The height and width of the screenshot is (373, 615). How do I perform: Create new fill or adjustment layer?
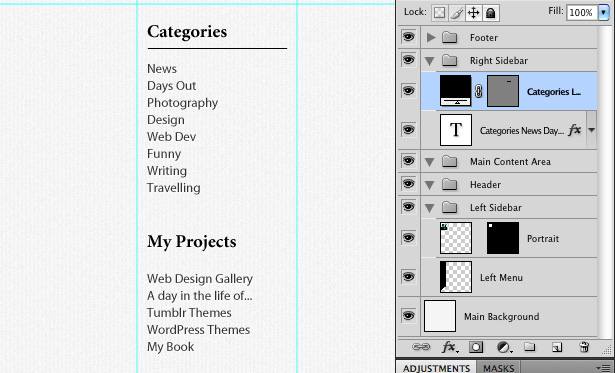504,347
